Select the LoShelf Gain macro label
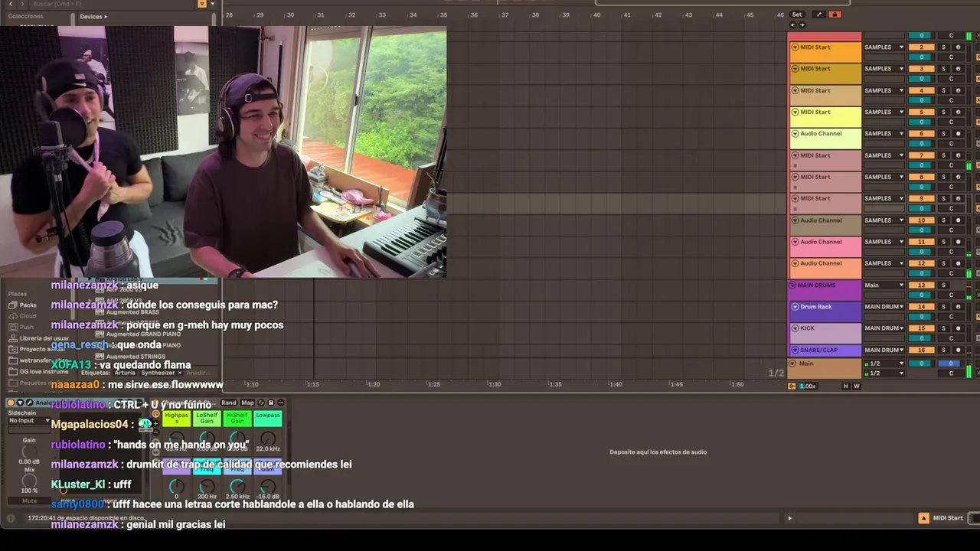 tap(207, 418)
